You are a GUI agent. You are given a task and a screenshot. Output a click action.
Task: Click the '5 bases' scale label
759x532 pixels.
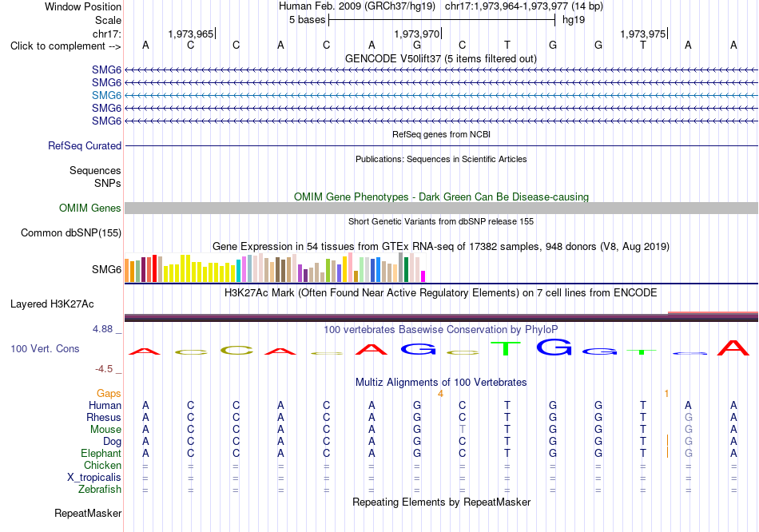[x=308, y=20]
